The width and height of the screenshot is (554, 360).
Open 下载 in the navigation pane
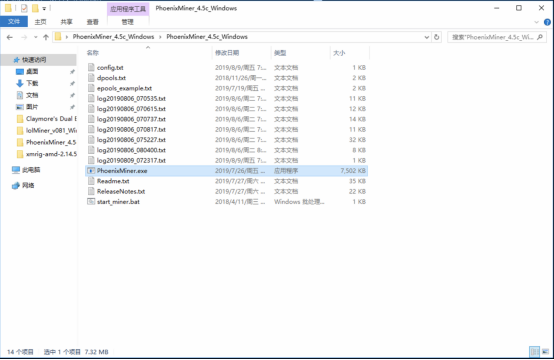pyautogui.click(x=32, y=83)
